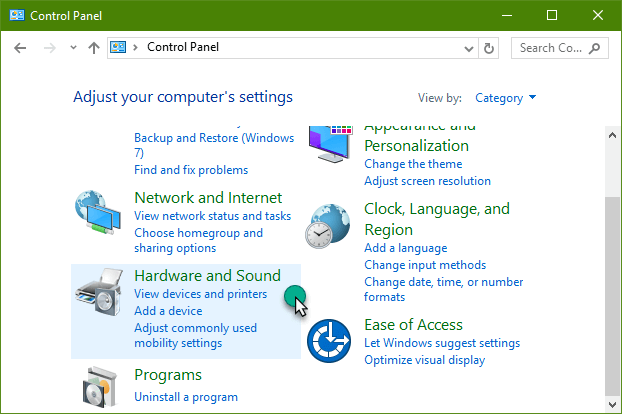Click Change input methods
Viewport: 622px width, 414px height.
[x=425, y=265]
